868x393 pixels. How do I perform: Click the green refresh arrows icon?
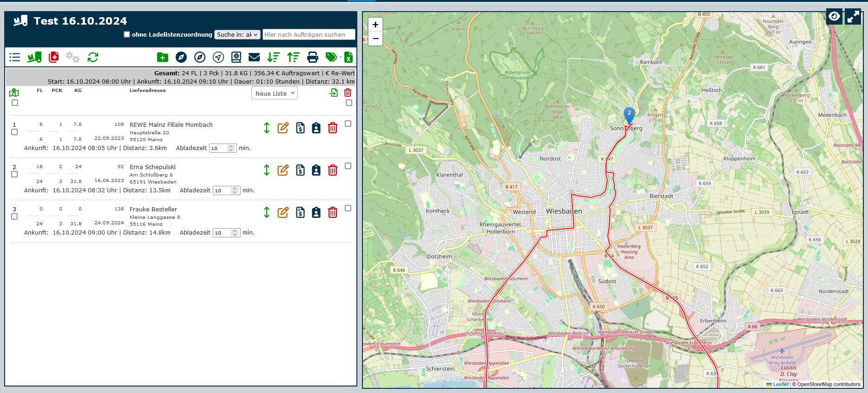(93, 57)
